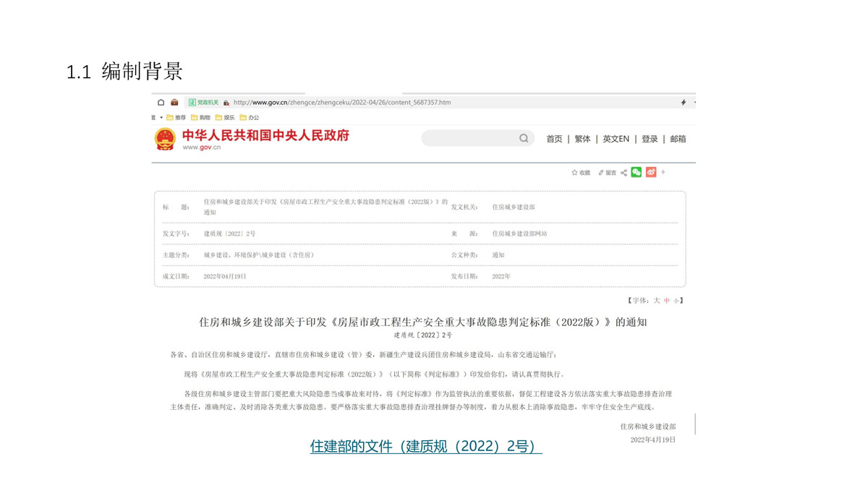Switch to 英文EN version
This screenshot has width=868, height=488.
coord(616,139)
